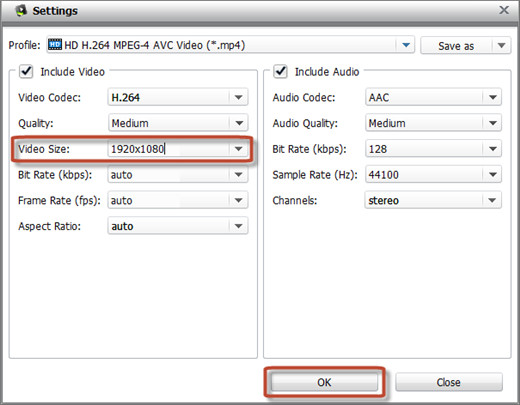Expand the Save as arrow menu

(x=501, y=45)
